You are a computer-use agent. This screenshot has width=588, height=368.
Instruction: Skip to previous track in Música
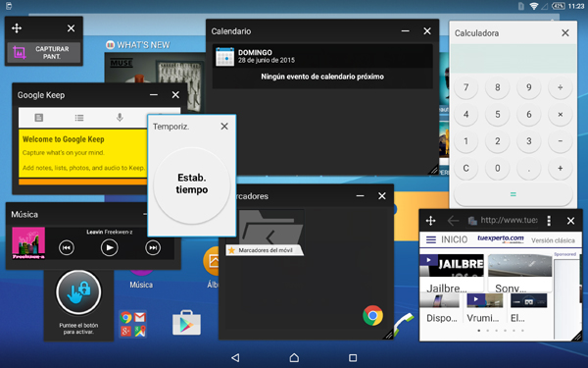pos(67,248)
